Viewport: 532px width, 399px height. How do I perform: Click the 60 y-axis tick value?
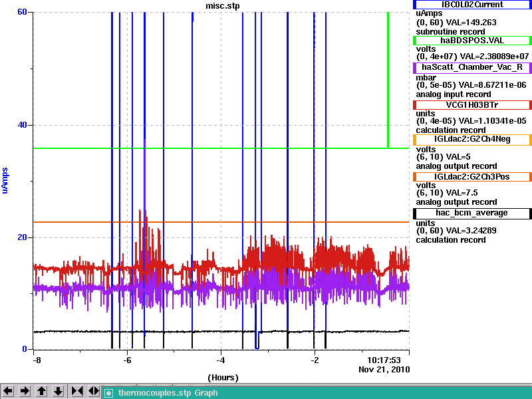click(x=22, y=12)
